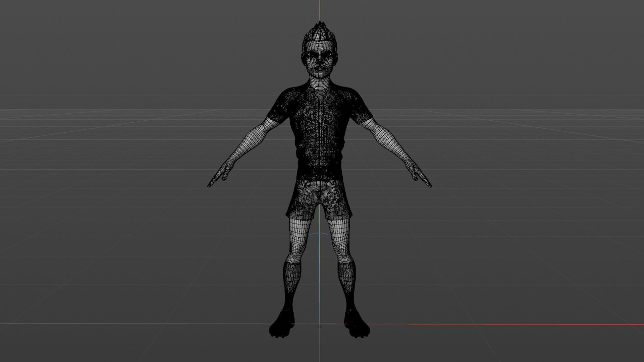Select the character's spiky hair mesh
This screenshot has width=644, height=362.
[320, 33]
